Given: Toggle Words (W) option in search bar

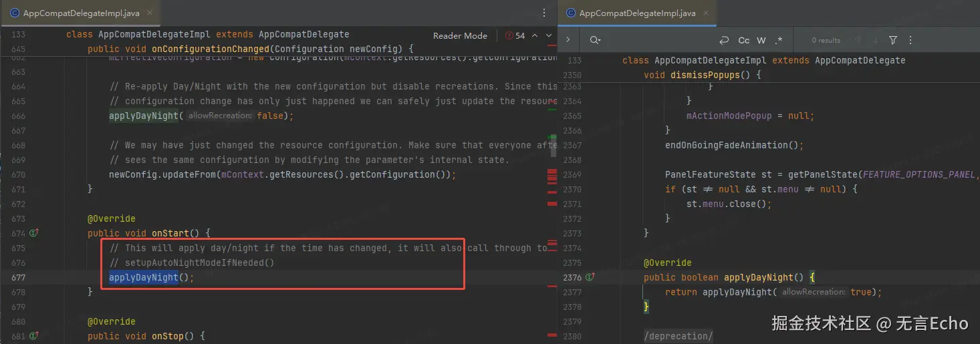Looking at the screenshot, I should point(761,40).
